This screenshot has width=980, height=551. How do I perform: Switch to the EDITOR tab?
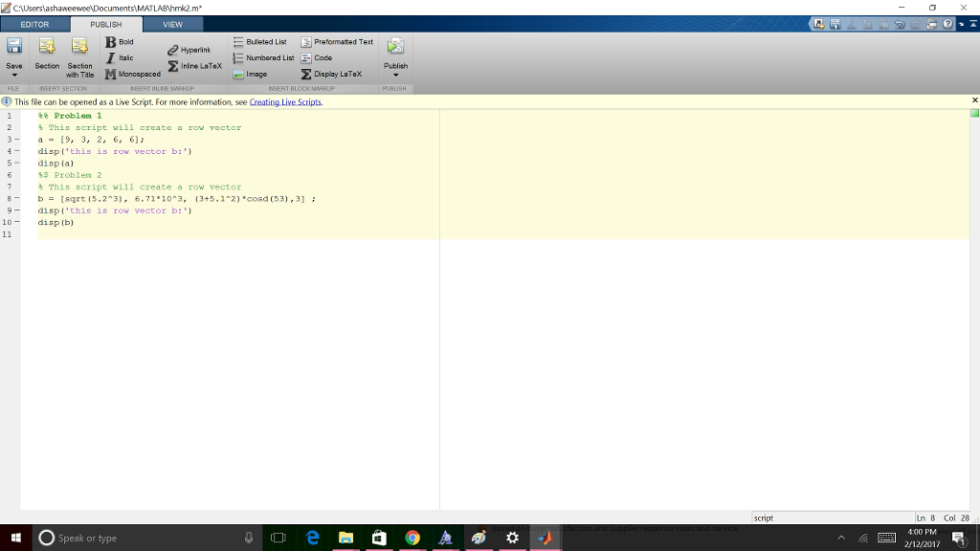pos(34,24)
